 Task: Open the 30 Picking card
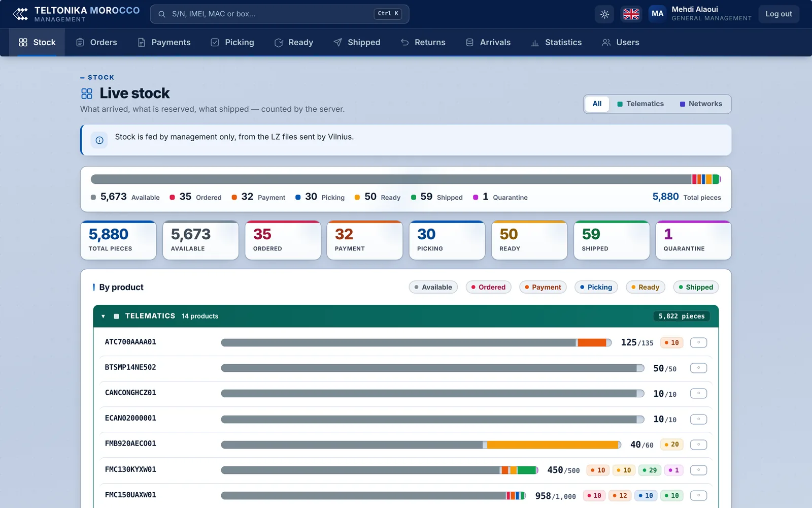(447, 240)
